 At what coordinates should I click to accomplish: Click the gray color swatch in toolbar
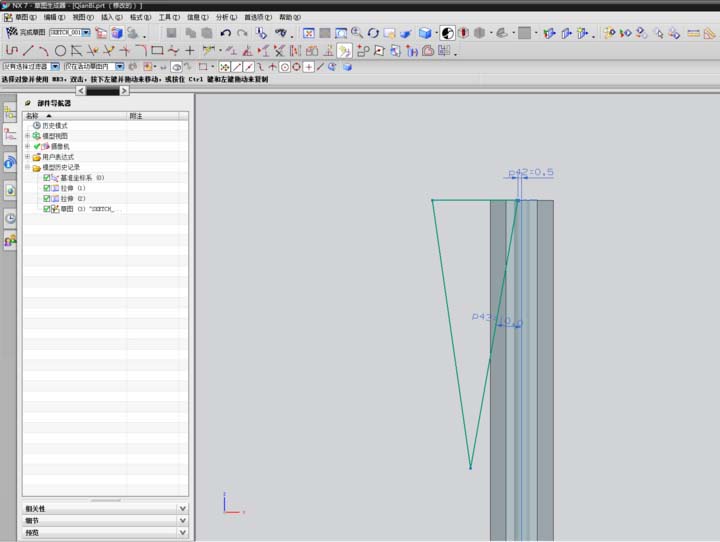point(524,33)
